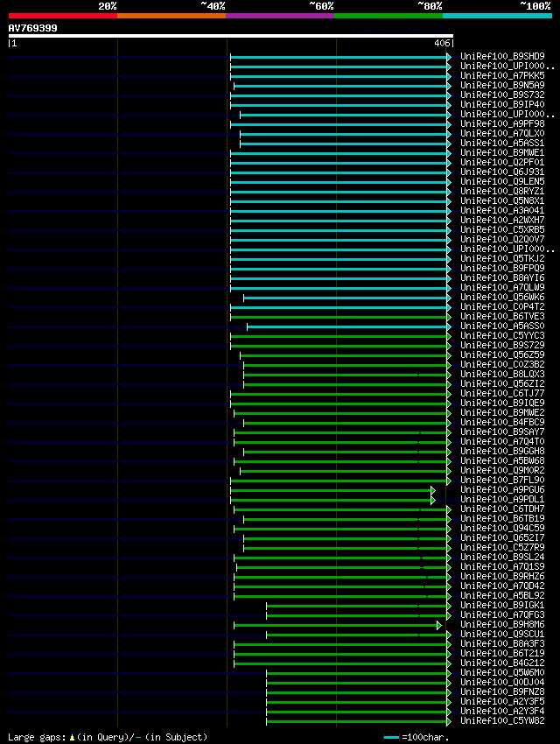Open UniRef100_C5YW82 last hit label
The width and height of the screenshot is (560, 744).
click(x=502, y=720)
